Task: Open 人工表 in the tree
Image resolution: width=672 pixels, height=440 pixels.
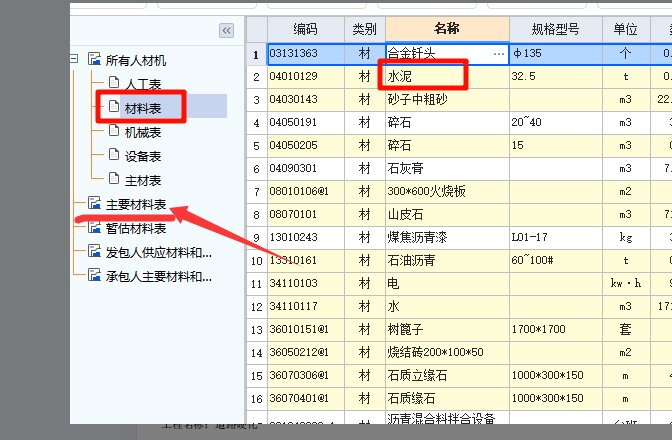Action: coord(143,84)
